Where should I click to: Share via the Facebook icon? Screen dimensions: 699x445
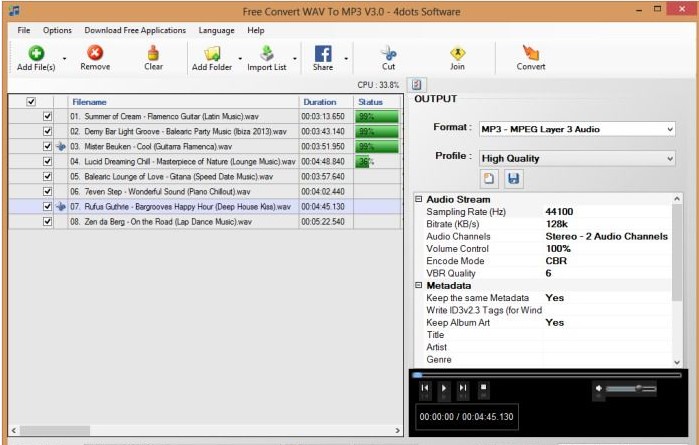click(323, 54)
